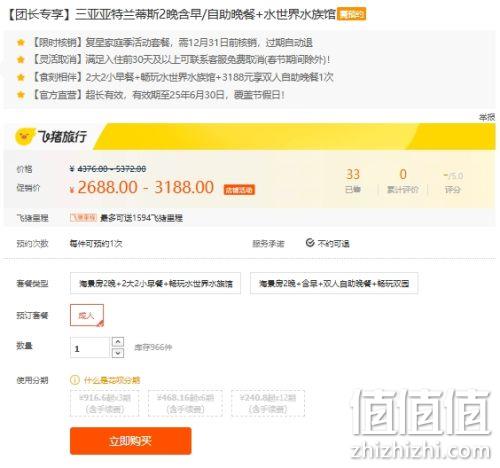Click the 官方直营 validity highlight line

(x=158, y=95)
